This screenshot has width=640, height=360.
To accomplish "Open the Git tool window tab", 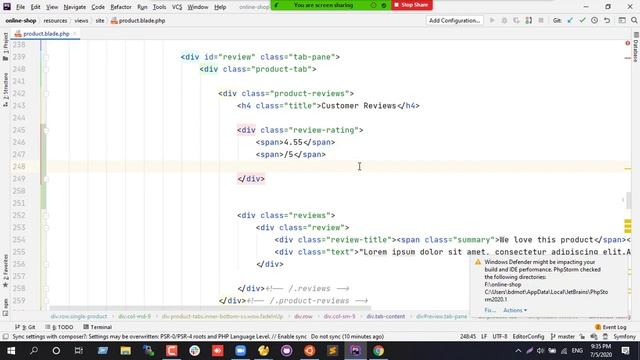I will coord(25,327).
